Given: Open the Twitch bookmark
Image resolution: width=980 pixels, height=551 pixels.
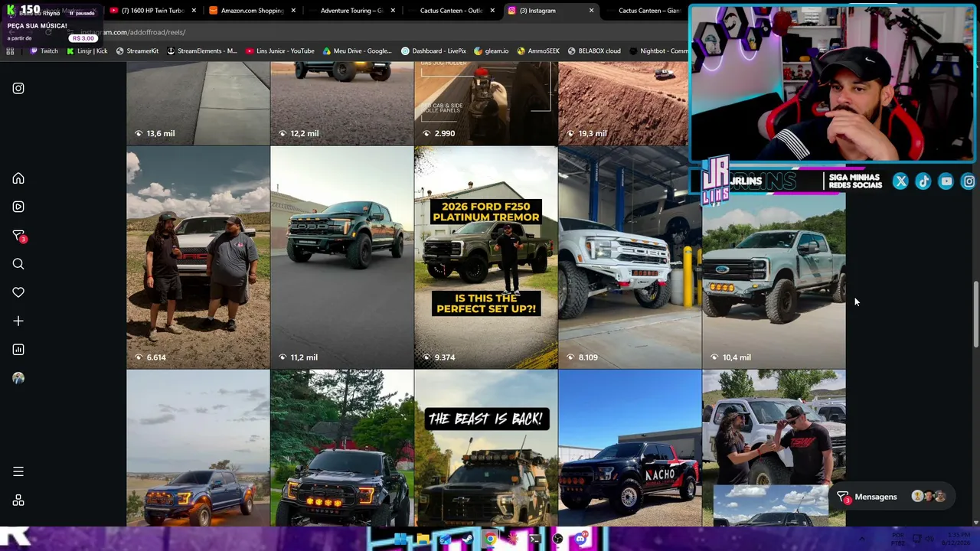Looking at the screenshot, I should click(x=44, y=51).
